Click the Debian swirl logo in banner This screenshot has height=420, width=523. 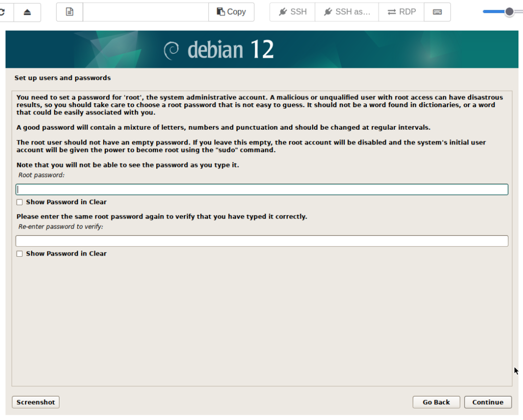click(171, 50)
